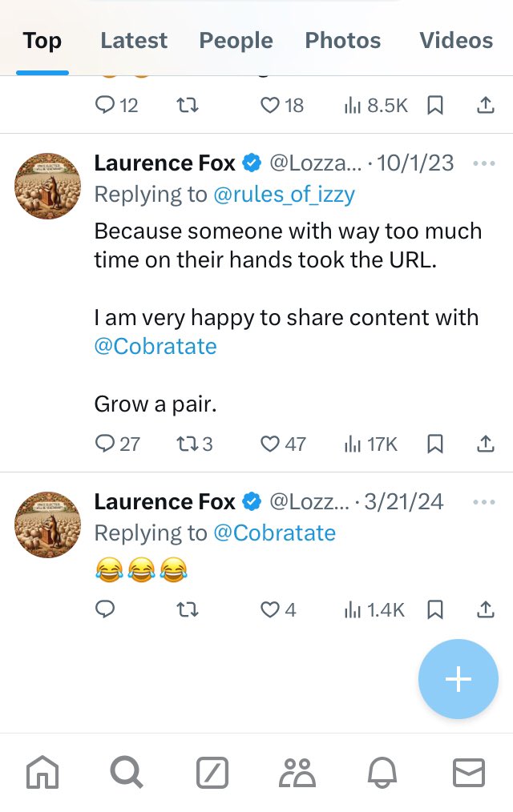Image resolution: width=513 pixels, height=812 pixels.
Task: Open the @Cobratate mention in tweet text
Action: click(156, 346)
